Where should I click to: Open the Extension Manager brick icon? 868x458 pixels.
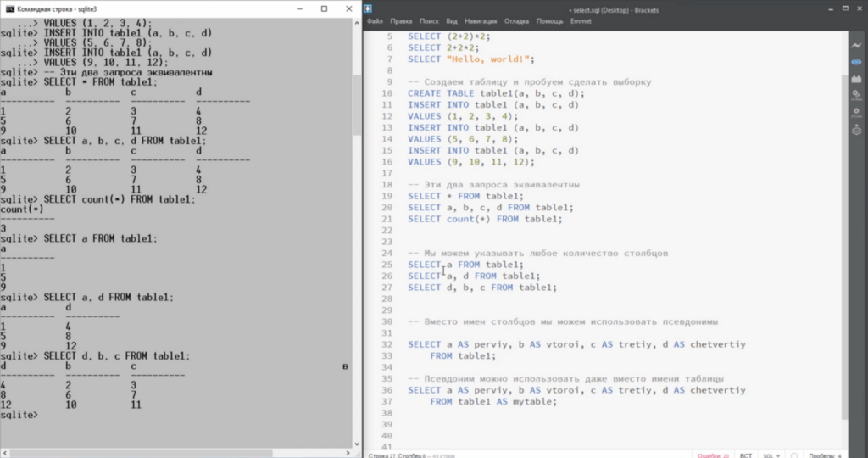click(856, 79)
